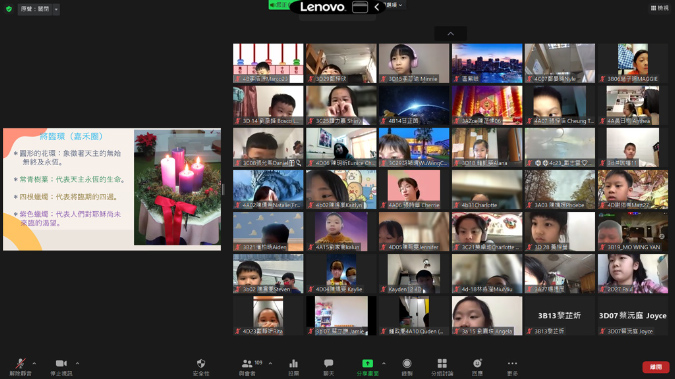Open the Reactions emoji icon
The height and width of the screenshot is (379, 675).
click(477, 363)
